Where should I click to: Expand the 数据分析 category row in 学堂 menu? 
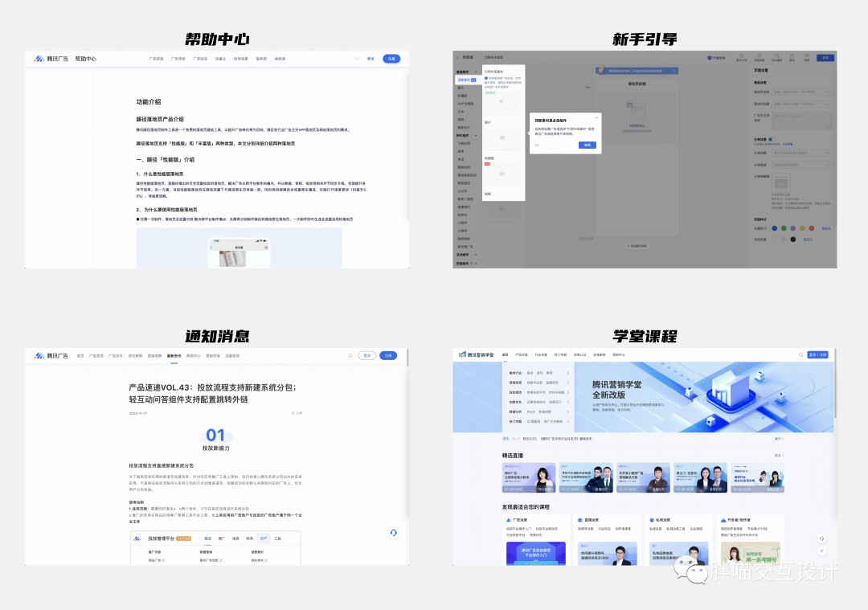[569, 410]
